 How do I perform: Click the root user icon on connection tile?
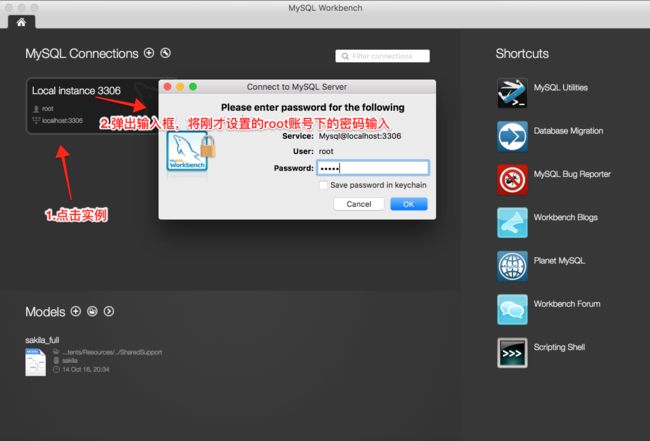[36, 109]
